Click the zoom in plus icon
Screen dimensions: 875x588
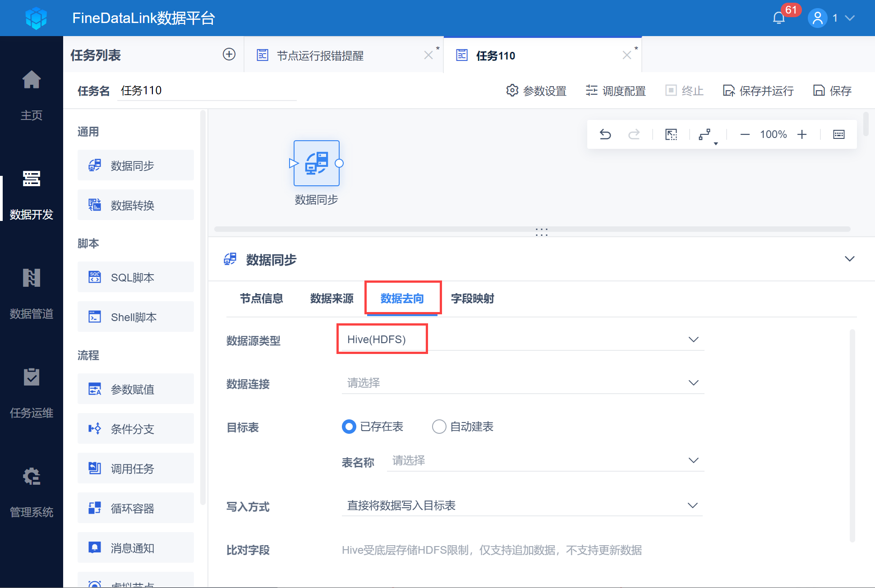(x=802, y=134)
